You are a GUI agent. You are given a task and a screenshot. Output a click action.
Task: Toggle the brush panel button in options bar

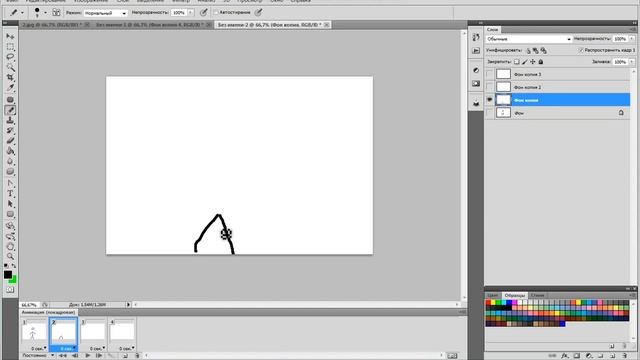(56, 13)
